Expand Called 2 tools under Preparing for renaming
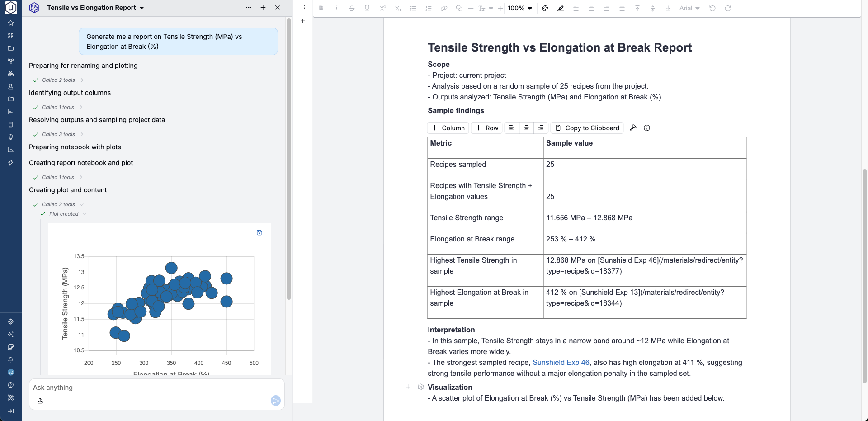Image resolution: width=868 pixels, height=421 pixels. click(x=58, y=80)
